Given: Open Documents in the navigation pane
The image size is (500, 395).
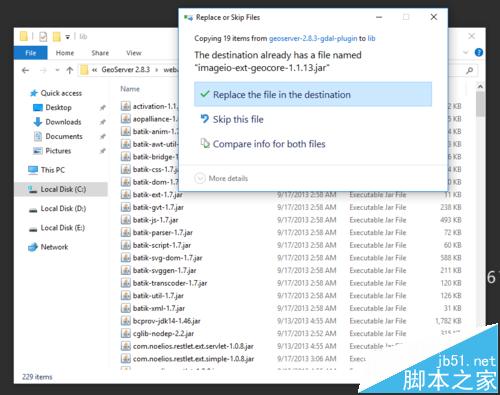Looking at the screenshot, I should [x=64, y=136].
